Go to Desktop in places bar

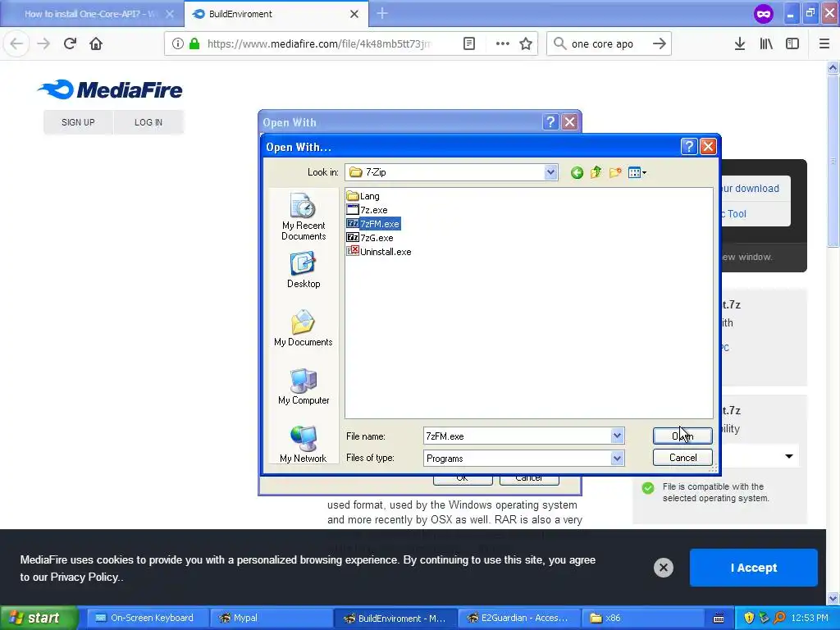pyautogui.click(x=304, y=271)
